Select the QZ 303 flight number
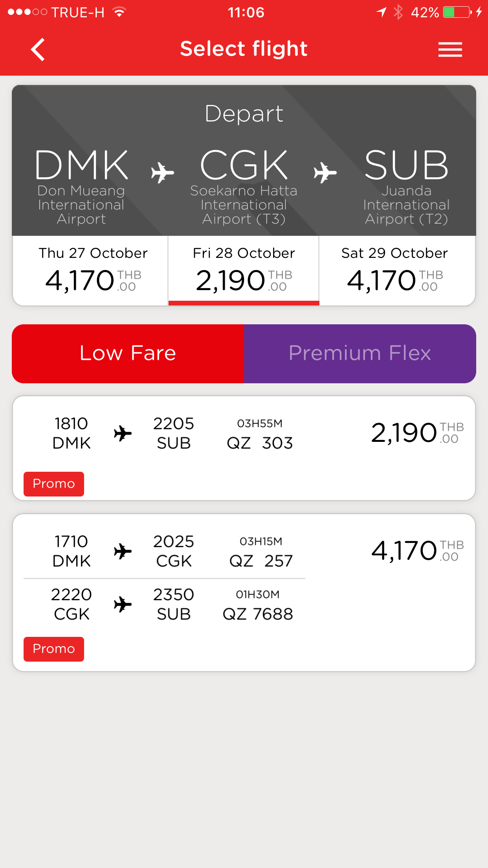The image size is (488, 868). click(x=260, y=443)
